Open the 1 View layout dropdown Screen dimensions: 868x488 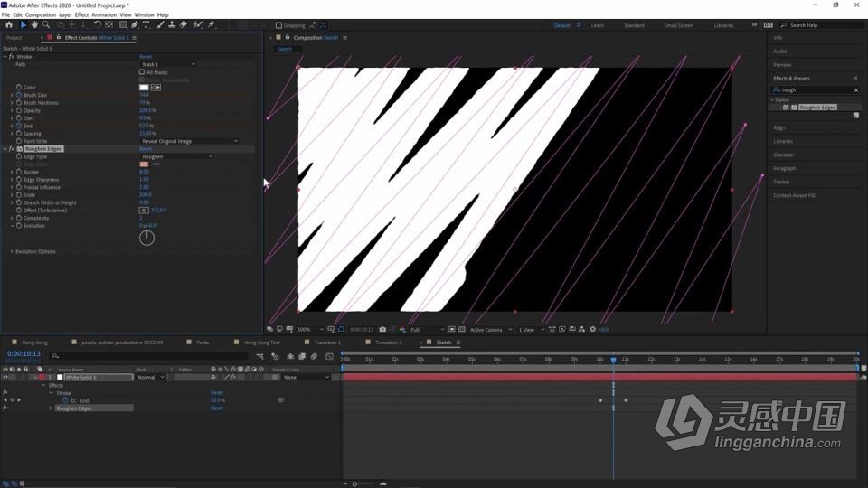click(x=531, y=329)
